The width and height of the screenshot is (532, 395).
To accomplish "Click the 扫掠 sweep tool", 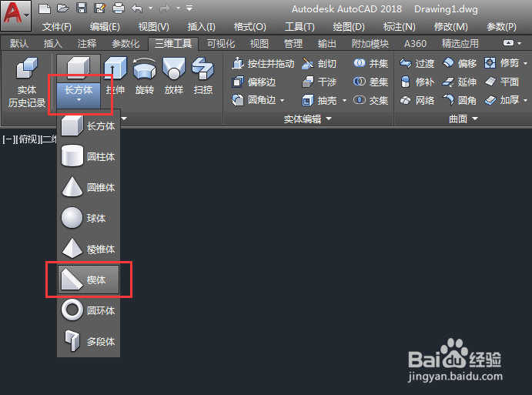I will click(x=203, y=75).
